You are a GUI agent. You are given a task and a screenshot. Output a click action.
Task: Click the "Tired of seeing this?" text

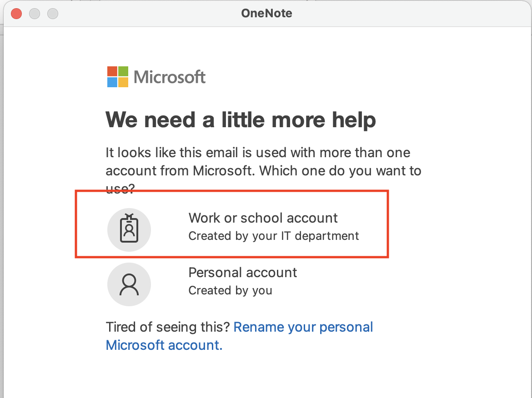click(x=167, y=328)
